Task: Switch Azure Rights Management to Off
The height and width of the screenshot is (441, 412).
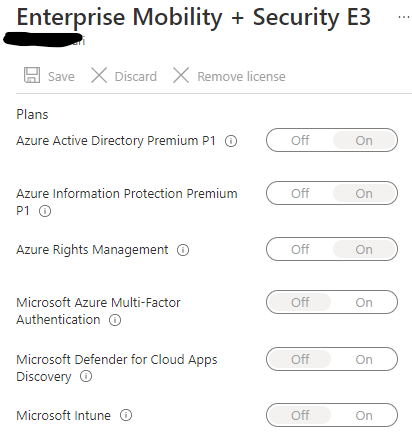Action: pyautogui.click(x=300, y=249)
